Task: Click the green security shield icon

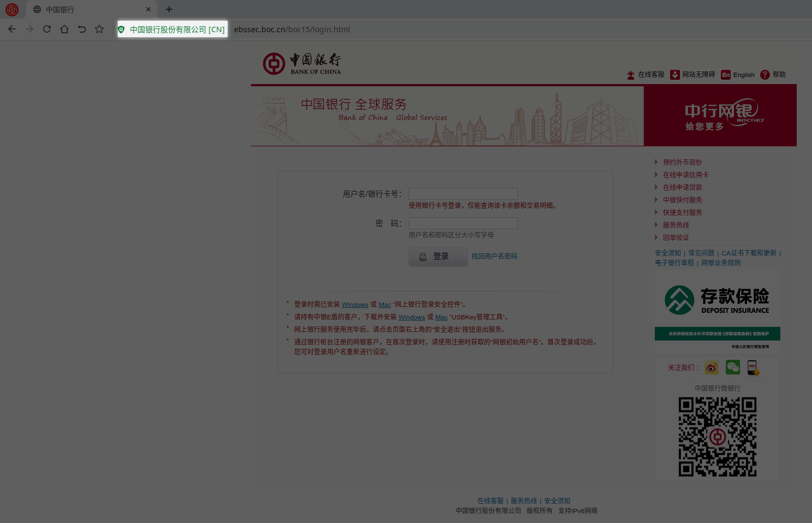Action: 121,29
